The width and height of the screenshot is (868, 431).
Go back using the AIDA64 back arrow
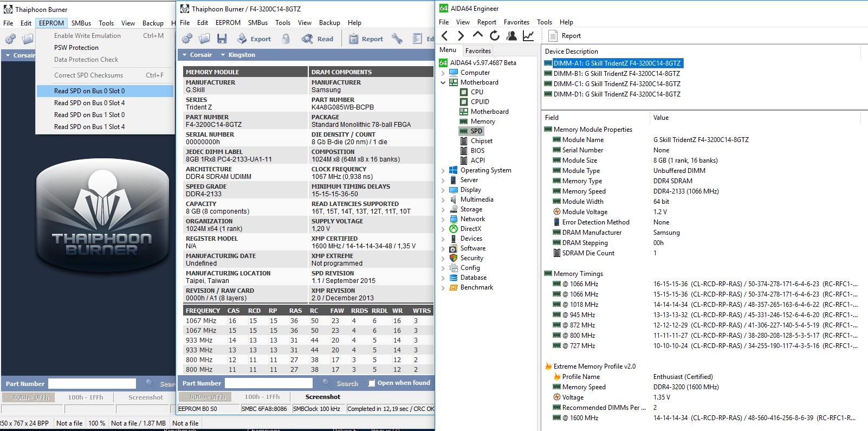pos(445,36)
